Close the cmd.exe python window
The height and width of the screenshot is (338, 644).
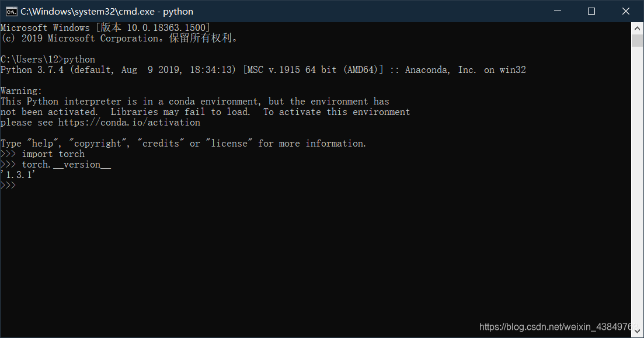(x=625, y=11)
